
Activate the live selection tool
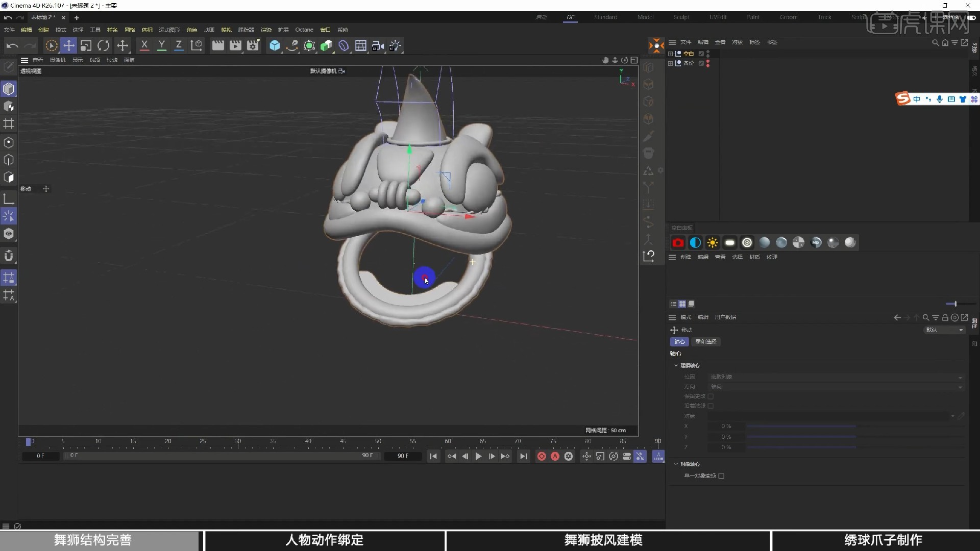[51, 46]
